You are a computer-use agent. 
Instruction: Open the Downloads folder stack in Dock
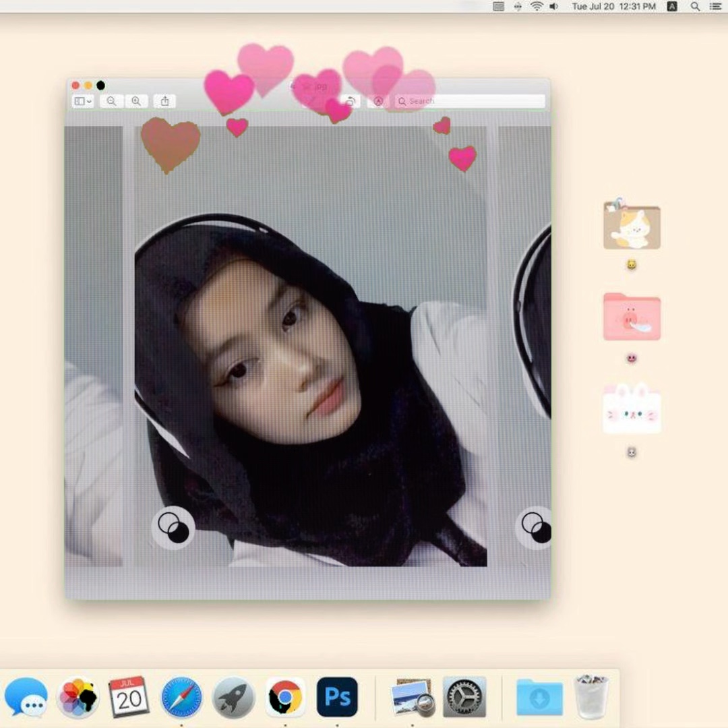coord(539,697)
